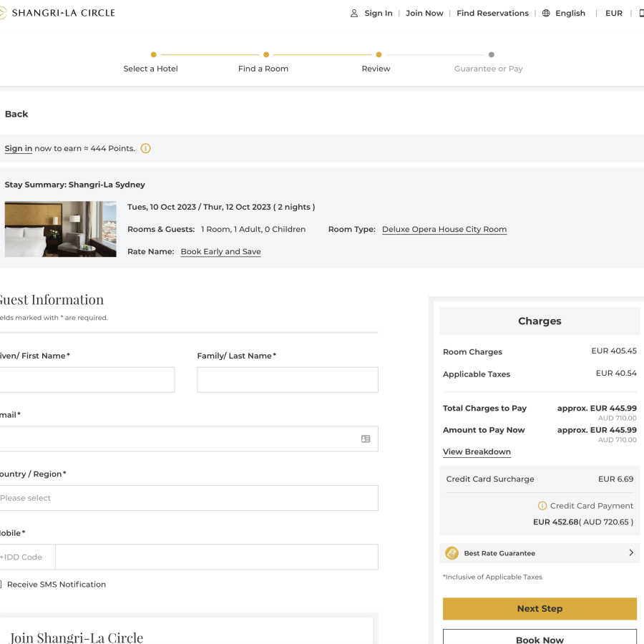Click the Shangri-La Circle logo

point(57,13)
